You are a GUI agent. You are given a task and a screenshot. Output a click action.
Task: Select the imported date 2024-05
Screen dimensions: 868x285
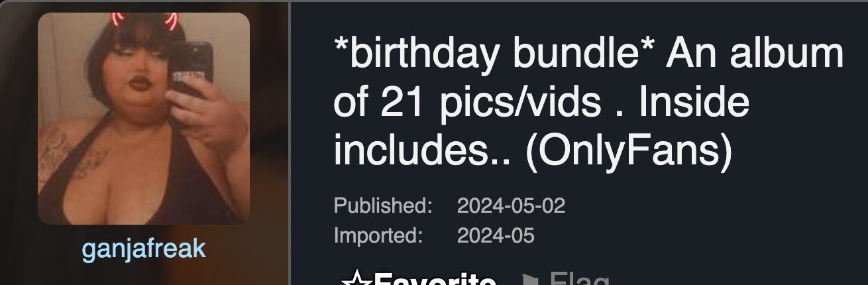pyautogui.click(x=495, y=235)
